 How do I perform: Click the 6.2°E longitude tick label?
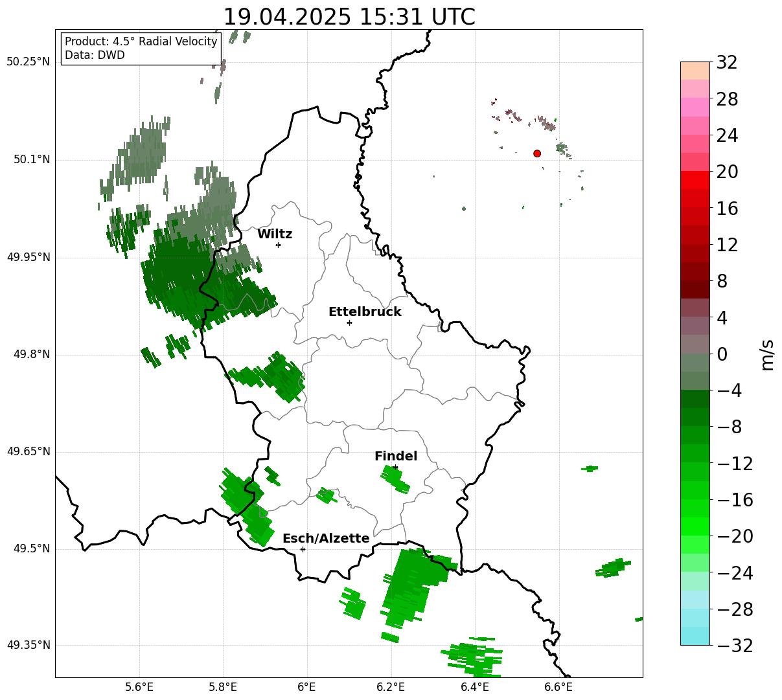click(x=391, y=687)
